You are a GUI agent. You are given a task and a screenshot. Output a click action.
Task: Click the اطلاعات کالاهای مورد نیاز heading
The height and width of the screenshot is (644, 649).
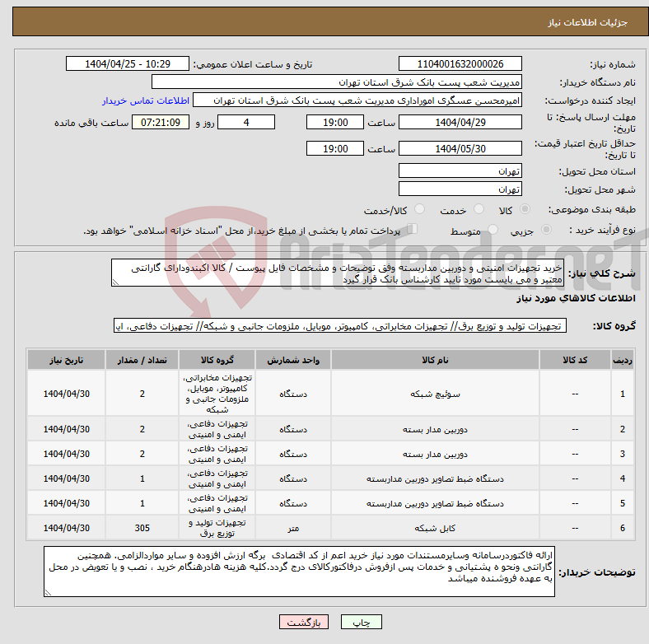pyautogui.click(x=576, y=298)
